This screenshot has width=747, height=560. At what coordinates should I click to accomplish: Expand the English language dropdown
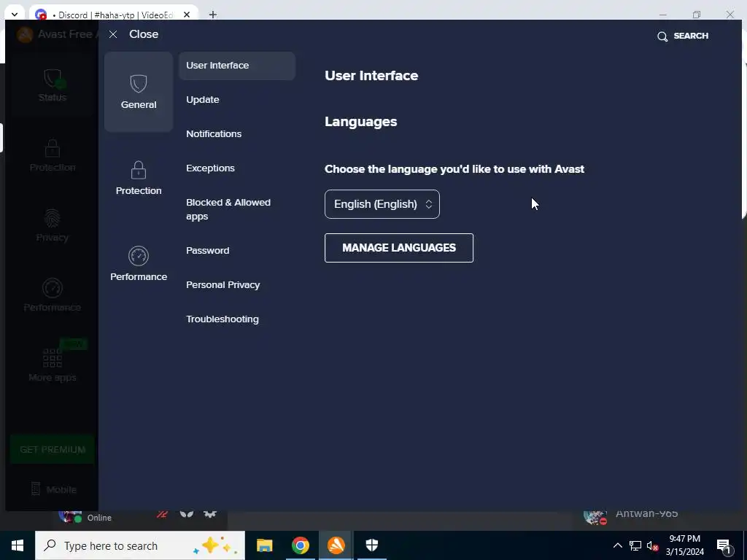(x=382, y=204)
